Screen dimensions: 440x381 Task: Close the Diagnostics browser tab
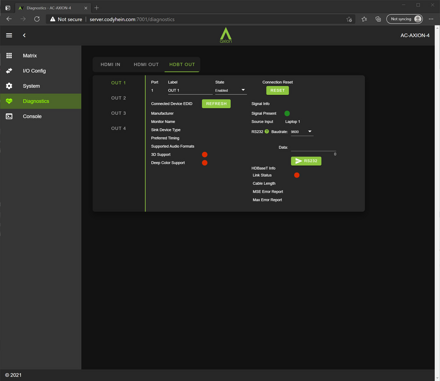click(86, 8)
